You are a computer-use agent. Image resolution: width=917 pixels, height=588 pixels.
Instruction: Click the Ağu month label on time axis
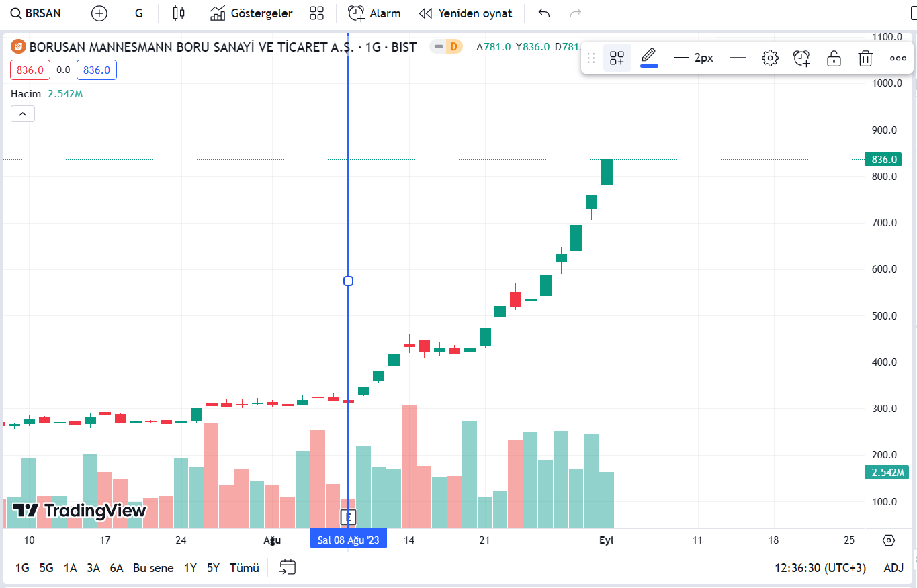[272, 540]
